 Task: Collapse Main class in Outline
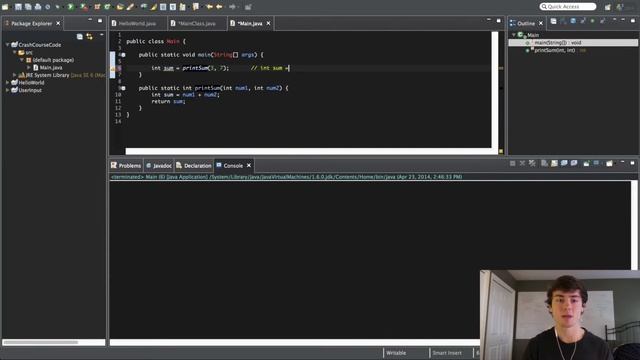(513, 35)
